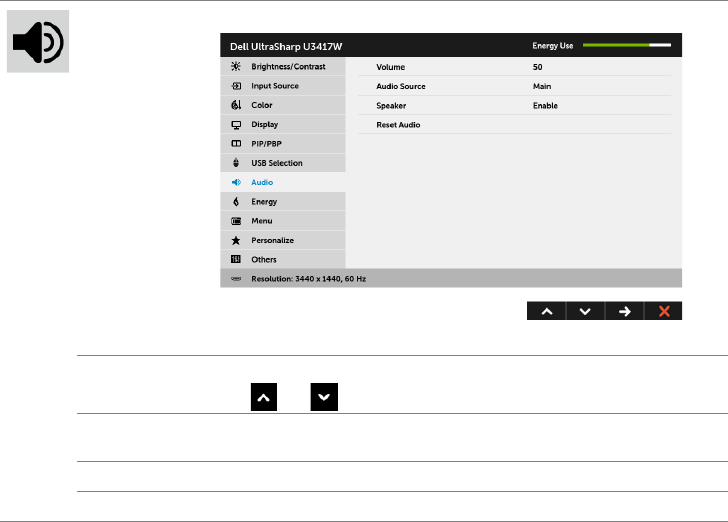Viewport: 728px width, 522px height.
Task: Click the Input Source icon
Action: click(236, 86)
